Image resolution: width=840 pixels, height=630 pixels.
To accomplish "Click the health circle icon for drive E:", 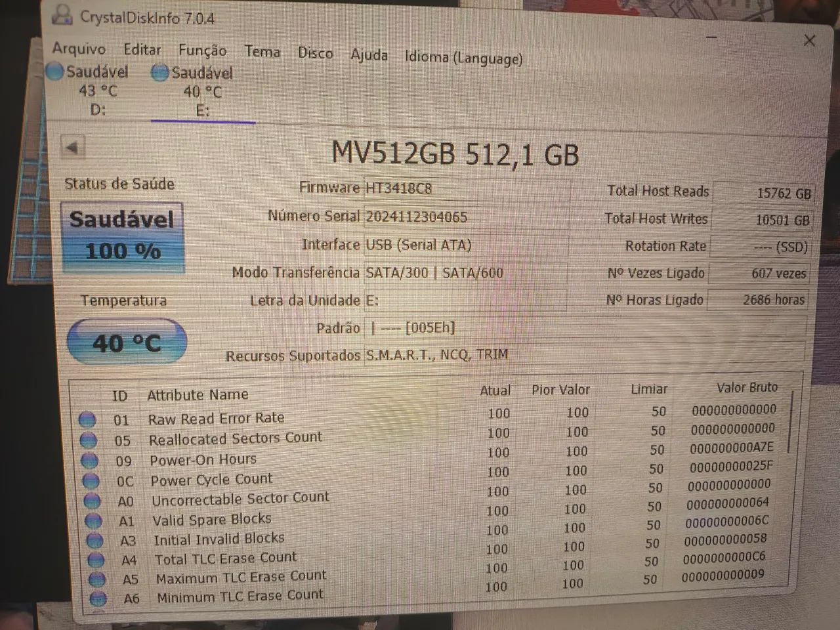I will pyautogui.click(x=159, y=72).
